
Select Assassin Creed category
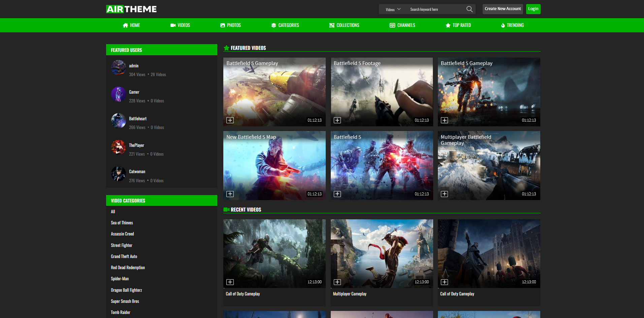(x=122, y=234)
